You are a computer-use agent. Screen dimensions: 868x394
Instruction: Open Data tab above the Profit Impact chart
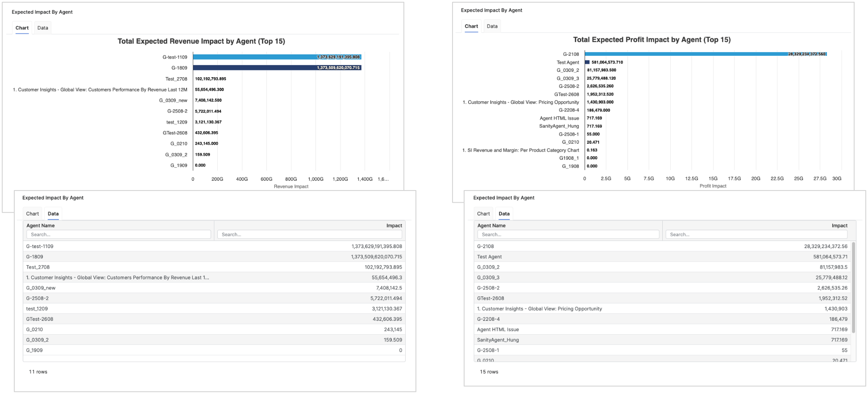tap(492, 26)
